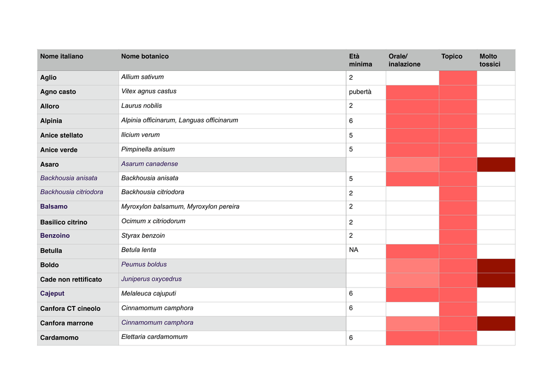Select the Asaro row name
This screenshot has width=555, height=392.
click(x=49, y=165)
